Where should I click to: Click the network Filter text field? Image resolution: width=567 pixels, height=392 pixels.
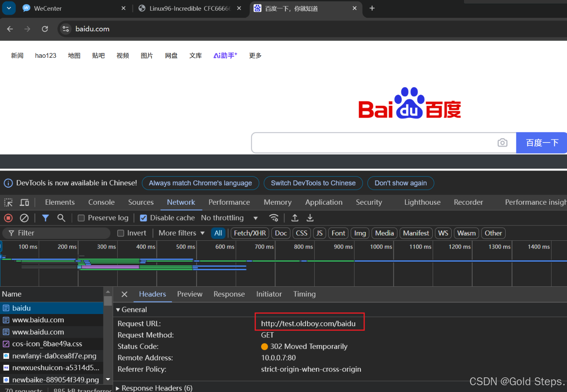click(57, 233)
